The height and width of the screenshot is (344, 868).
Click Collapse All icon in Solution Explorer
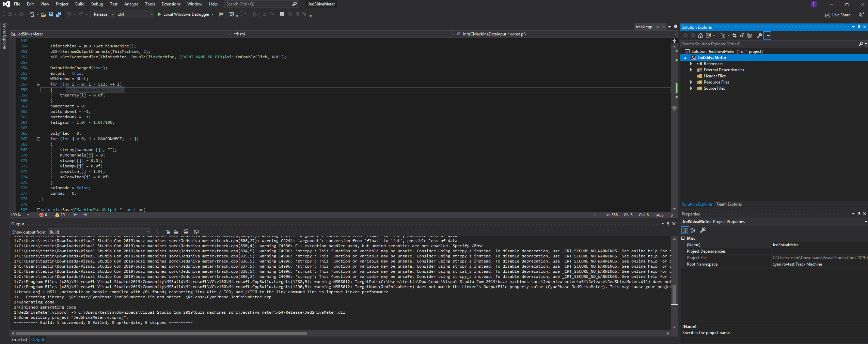point(742,35)
